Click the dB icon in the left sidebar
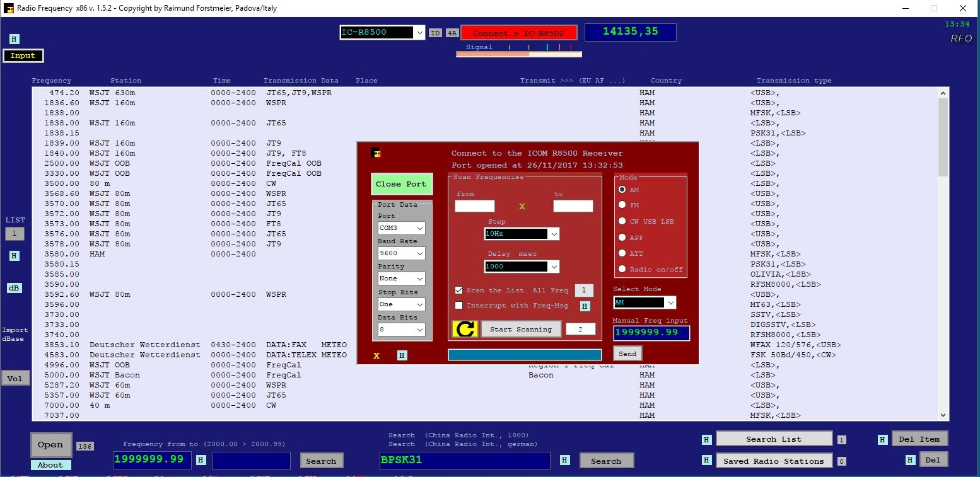 point(15,287)
